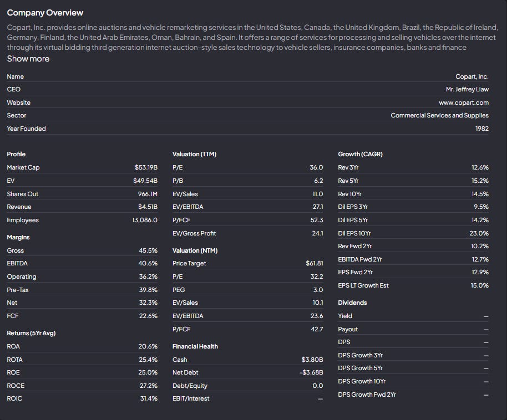507x420 pixels.
Task: Select the Copart, Inc. name value
Action: (x=471, y=76)
